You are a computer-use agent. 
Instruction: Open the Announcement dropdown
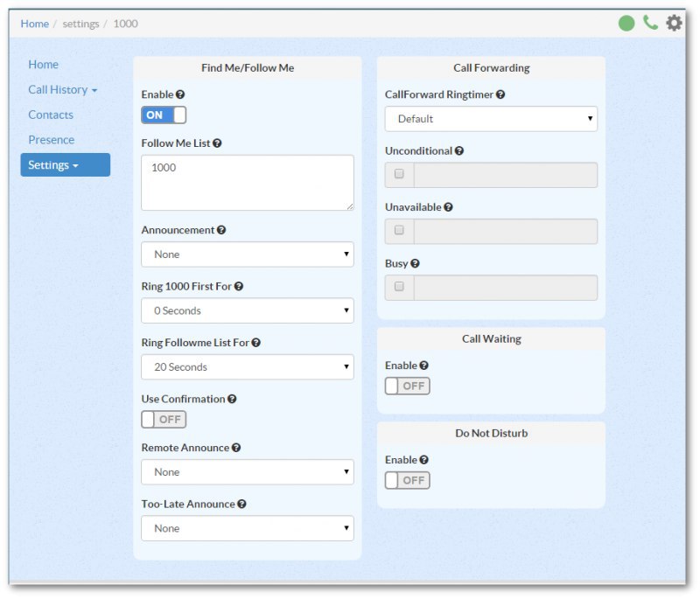[248, 254]
